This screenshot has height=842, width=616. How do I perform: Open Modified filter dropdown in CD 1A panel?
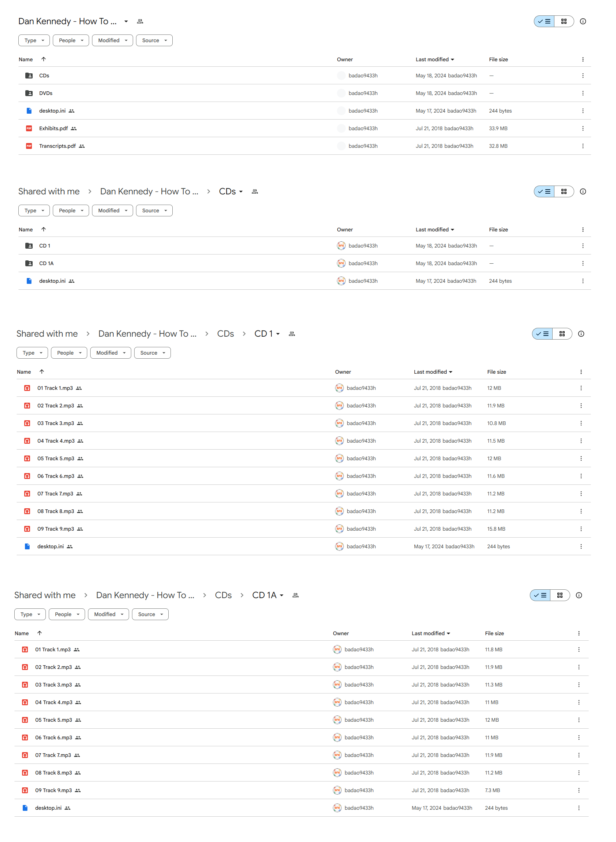point(108,614)
